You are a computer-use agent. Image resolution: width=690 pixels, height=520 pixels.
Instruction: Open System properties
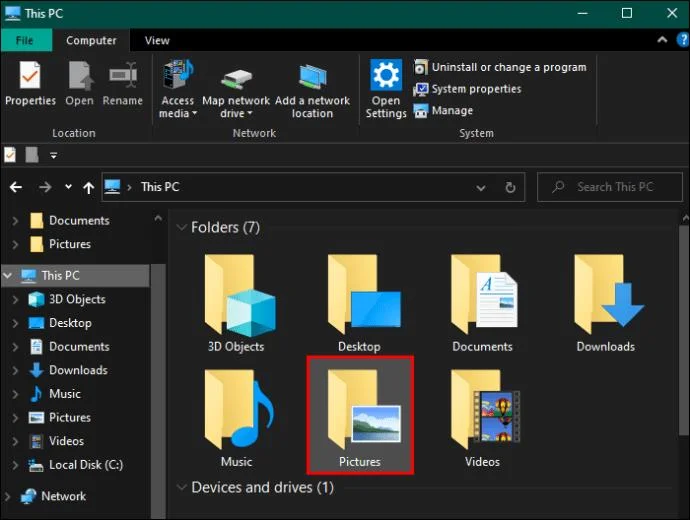pyautogui.click(x=467, y=89)
